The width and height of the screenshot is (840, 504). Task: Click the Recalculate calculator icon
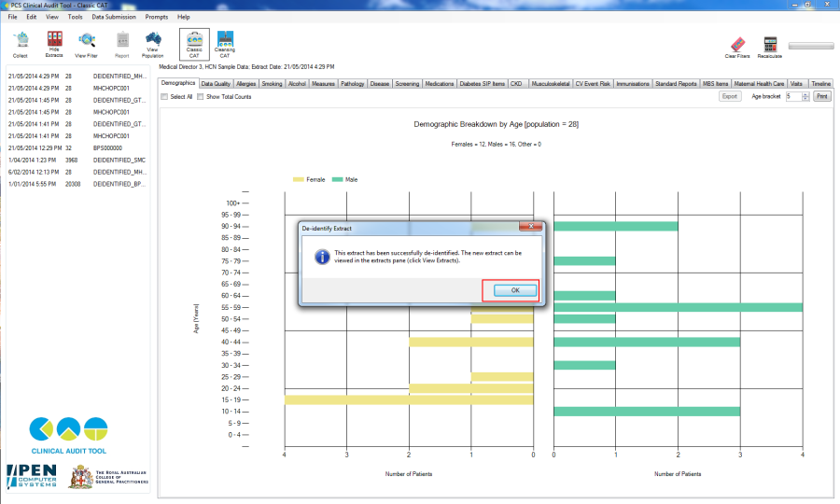coord(770,47)
